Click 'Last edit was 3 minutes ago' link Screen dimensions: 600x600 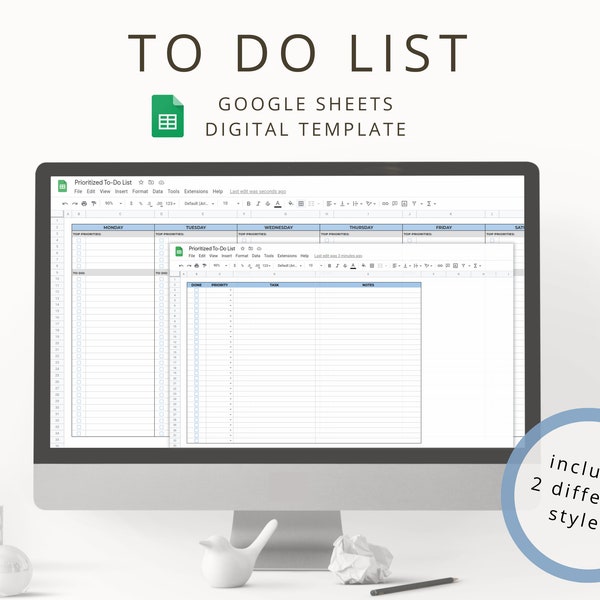tap(338, 256)
